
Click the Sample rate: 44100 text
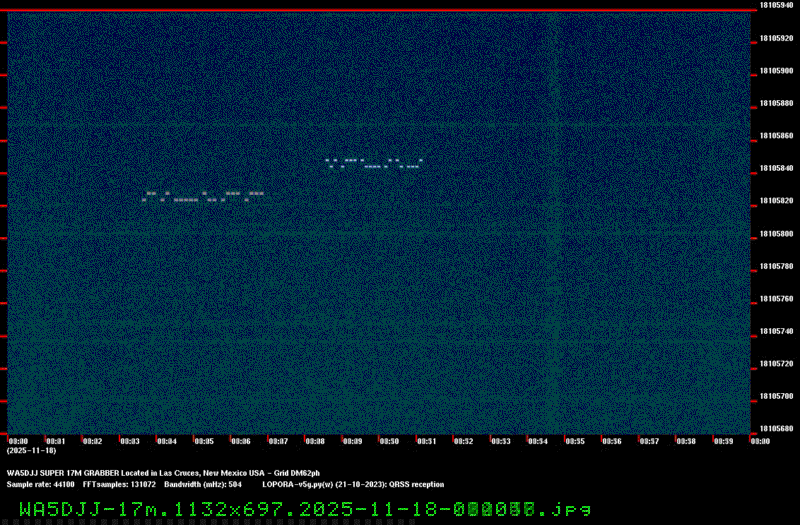(40, 485)
